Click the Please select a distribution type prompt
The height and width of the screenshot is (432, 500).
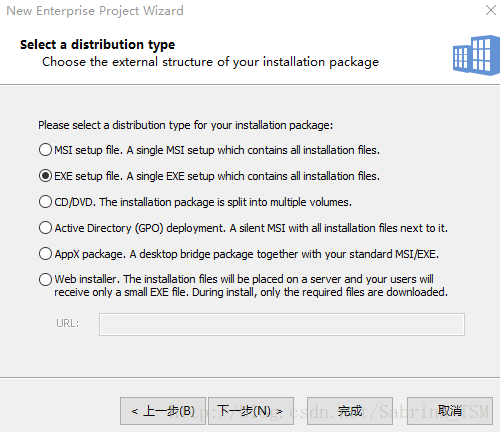[x=186, y=125]
